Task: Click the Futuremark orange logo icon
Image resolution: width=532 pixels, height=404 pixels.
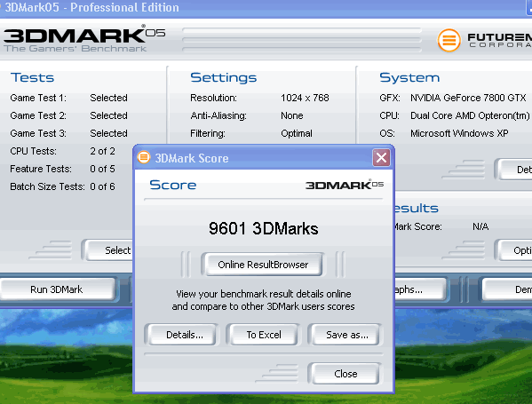Action: (449, 40)
